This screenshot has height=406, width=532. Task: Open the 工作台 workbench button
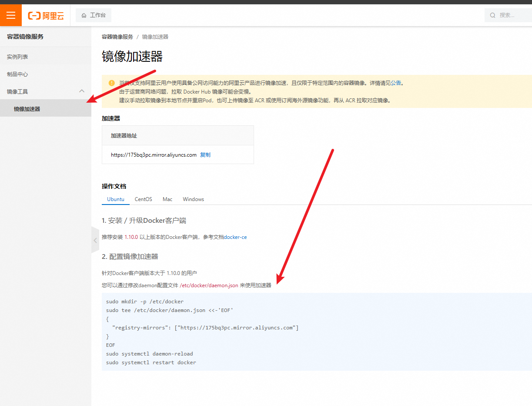coord(94,15)
